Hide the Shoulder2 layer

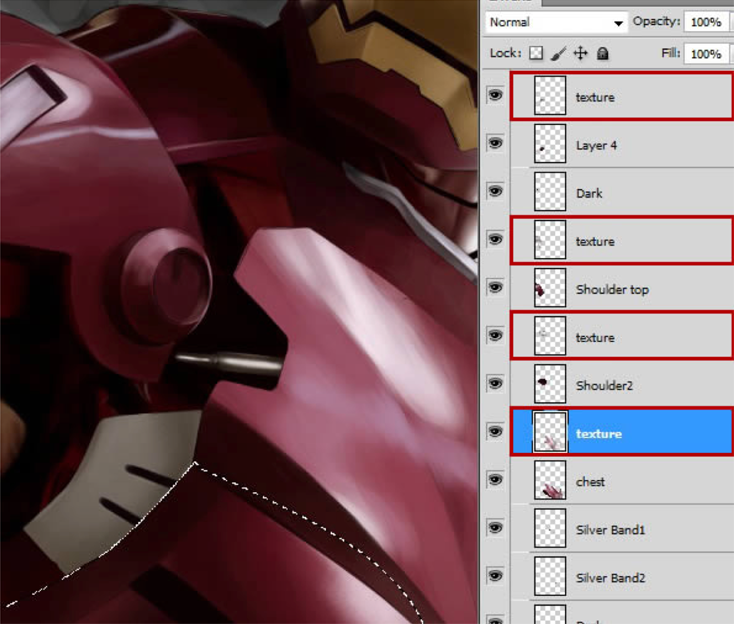(495, 383)
